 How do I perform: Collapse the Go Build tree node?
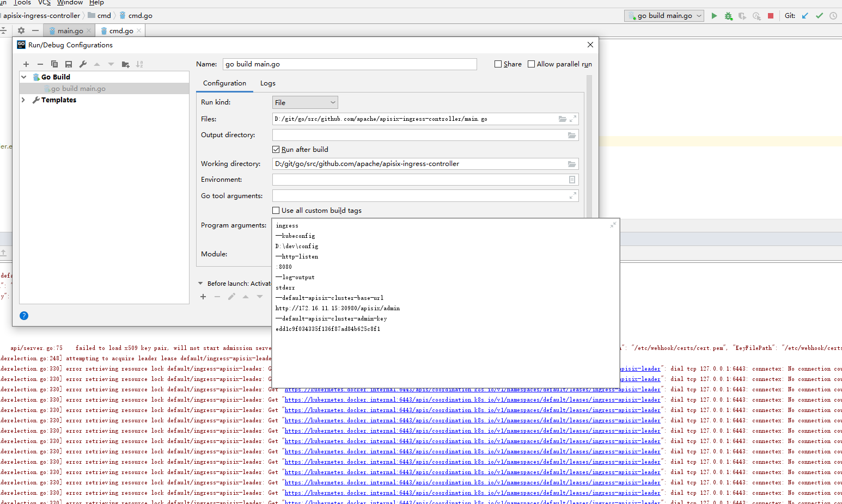click(x=24, y=77)
